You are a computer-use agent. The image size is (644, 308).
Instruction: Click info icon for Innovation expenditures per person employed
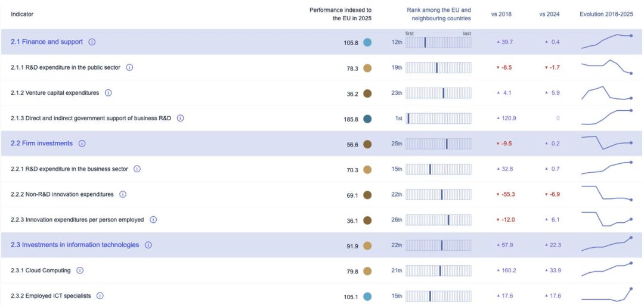click(x=153, y=220)
